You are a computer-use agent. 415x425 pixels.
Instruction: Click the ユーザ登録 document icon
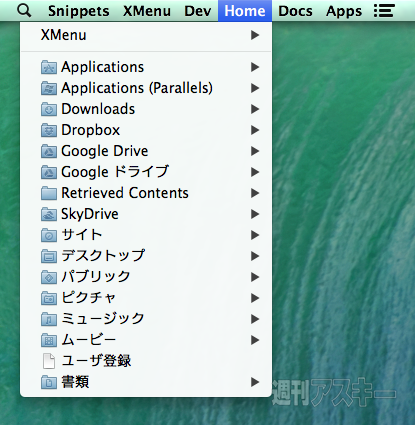pyautogui.click(x=49, y=361)
